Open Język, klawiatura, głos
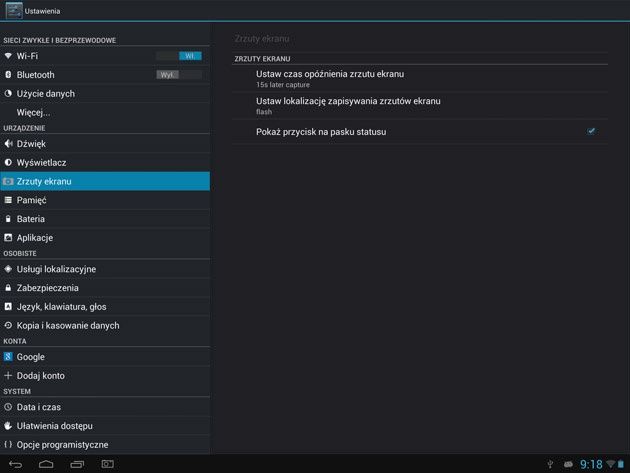 pos(105,307)
